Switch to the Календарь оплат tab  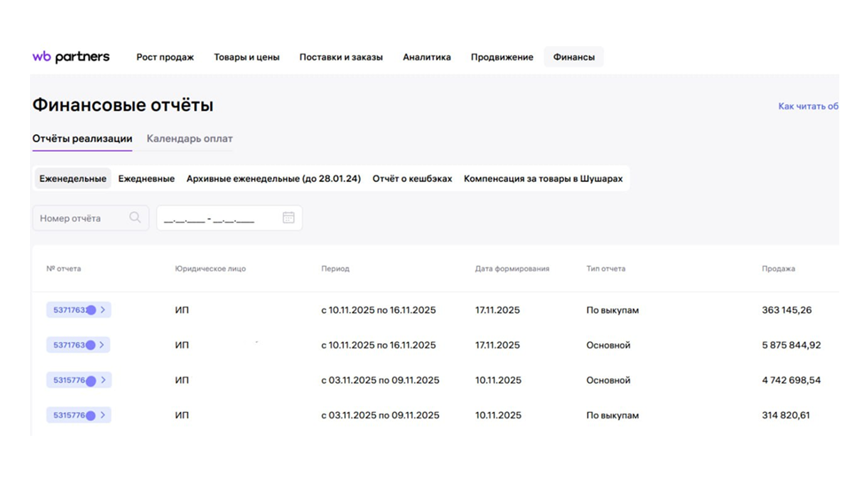[189, 138]
